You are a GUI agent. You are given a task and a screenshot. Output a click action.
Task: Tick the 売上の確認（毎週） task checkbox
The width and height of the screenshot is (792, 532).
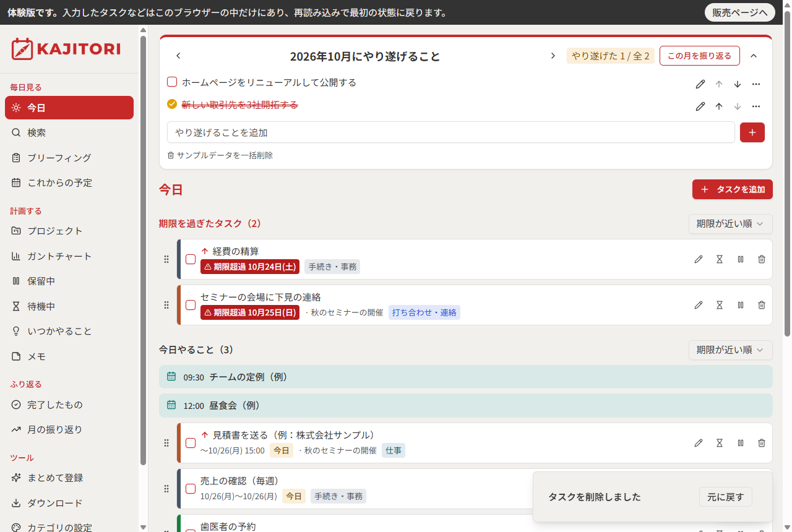pos(191,489)
